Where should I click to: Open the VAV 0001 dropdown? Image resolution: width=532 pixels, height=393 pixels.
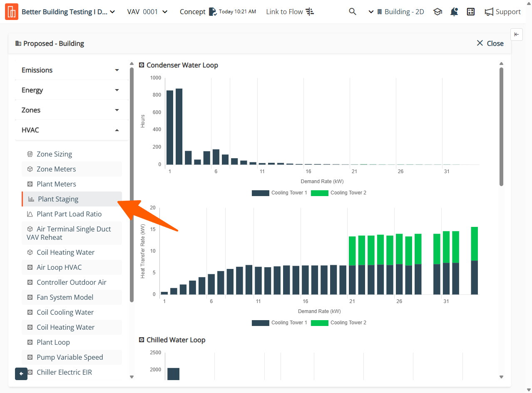point(147,12)
